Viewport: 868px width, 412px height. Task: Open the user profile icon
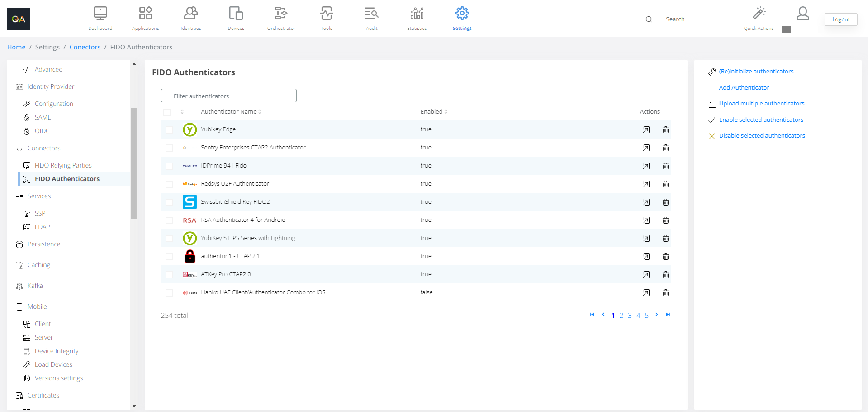[x=802, y=14]
